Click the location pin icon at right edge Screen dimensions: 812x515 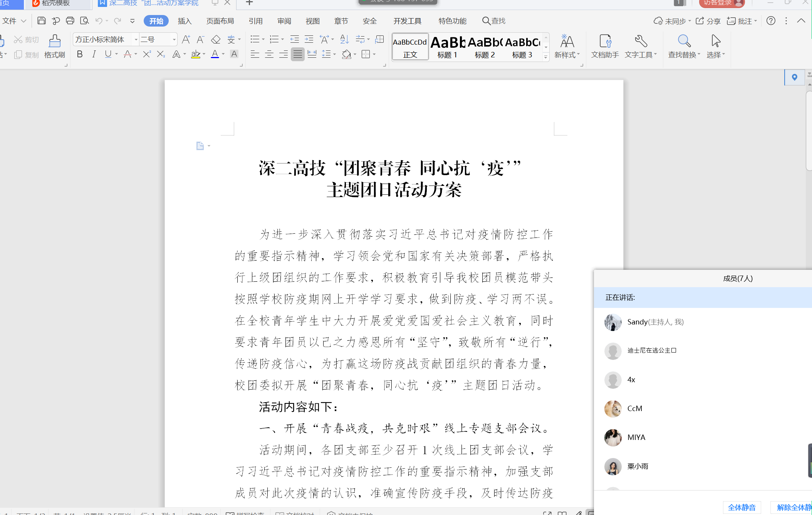coord(794,77)
